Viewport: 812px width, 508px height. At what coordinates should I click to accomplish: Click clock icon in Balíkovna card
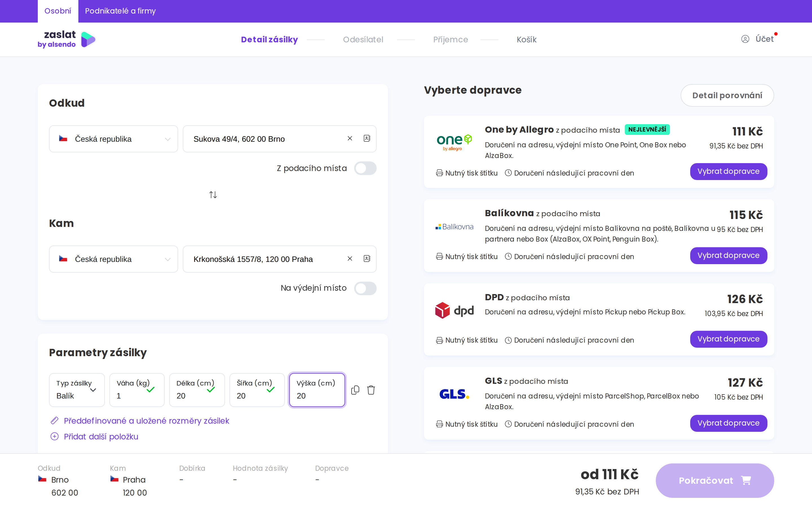(x=508, y=257)
